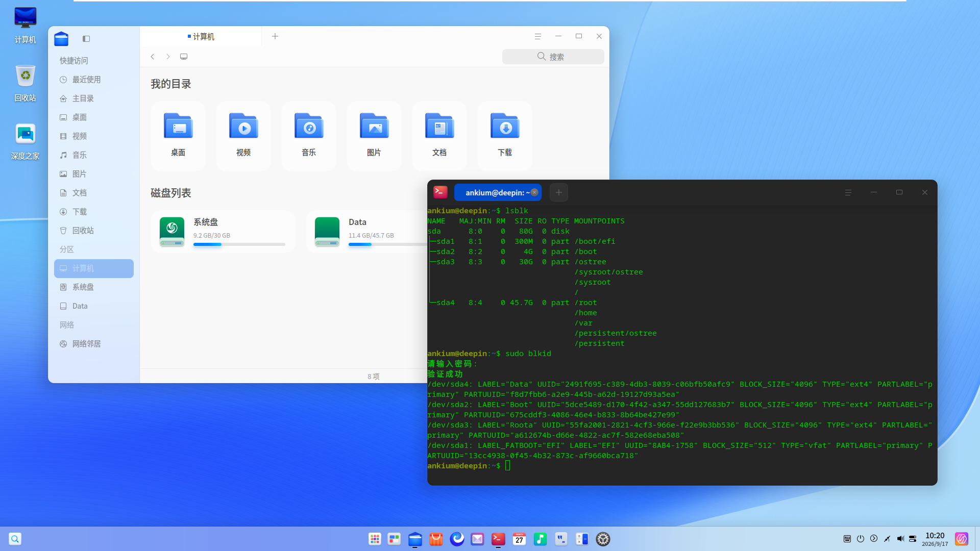
Task: Open the browser icon in the dock
Action: (x=457, y=539)
